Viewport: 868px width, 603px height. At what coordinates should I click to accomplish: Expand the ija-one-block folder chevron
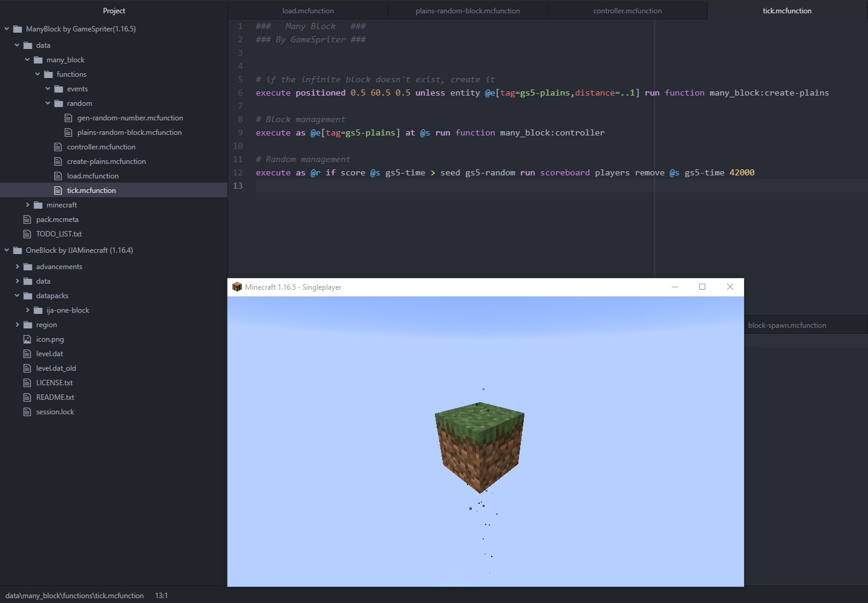(x=27, y=310)
